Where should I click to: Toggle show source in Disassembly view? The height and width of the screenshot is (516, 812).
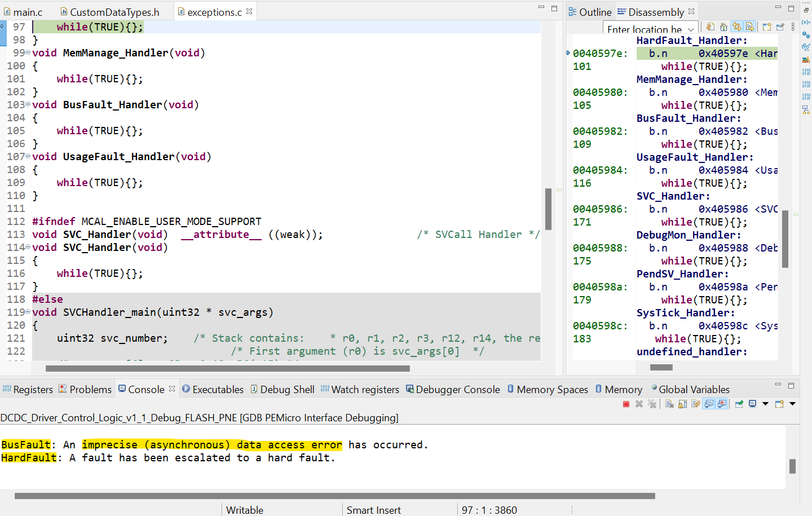coord(750,27)
